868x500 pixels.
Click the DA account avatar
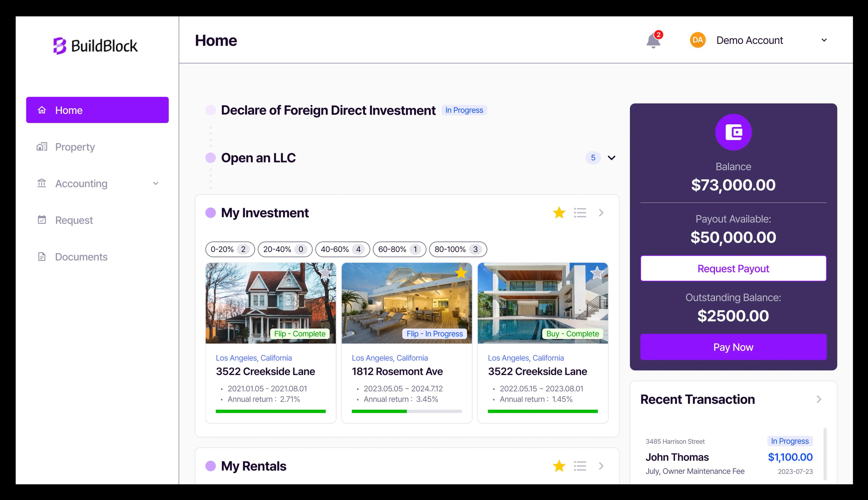click(x=697, y=40)
